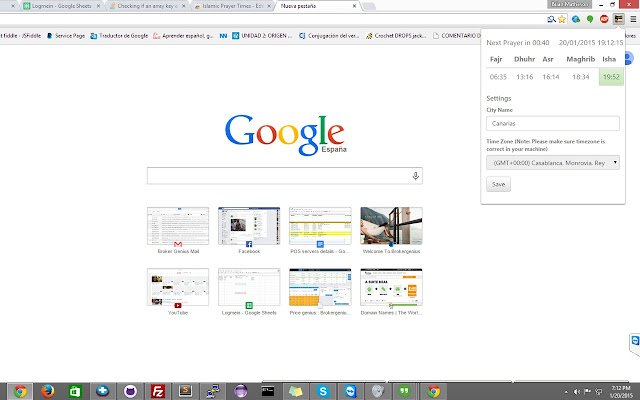Click the microphone voice search icon
This screenshot has width=640, height=400.
(x=416, y=176)
